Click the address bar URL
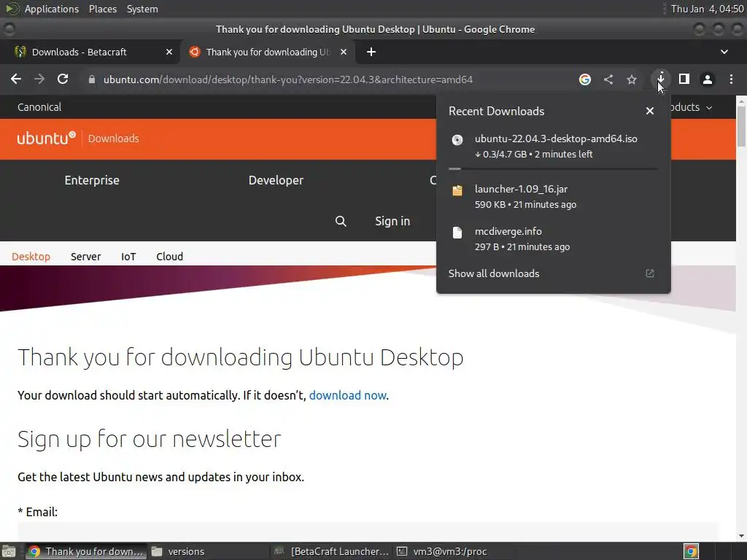The height and width of the screenshot is (560, 747). pos(287,79)
